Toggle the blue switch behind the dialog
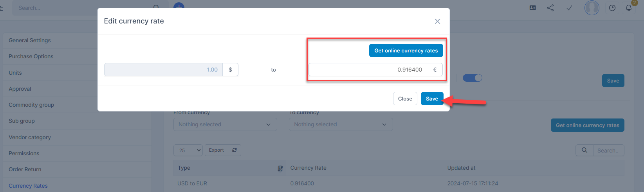This screenshot has width=644, height=192. tap(473, 78)
